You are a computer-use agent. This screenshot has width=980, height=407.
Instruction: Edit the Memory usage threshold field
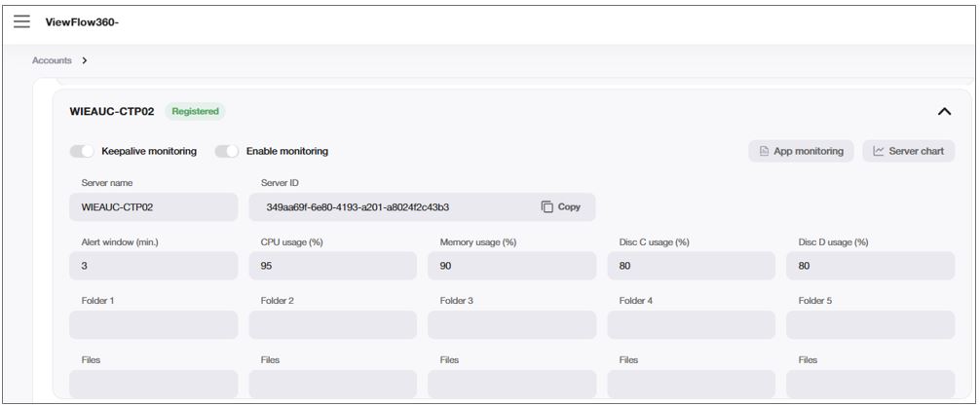point(511,265)
